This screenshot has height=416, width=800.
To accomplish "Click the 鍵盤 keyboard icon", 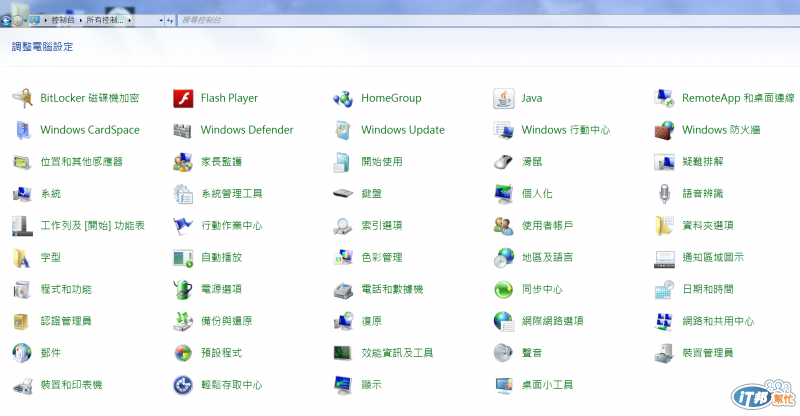I will coord(343,194).
